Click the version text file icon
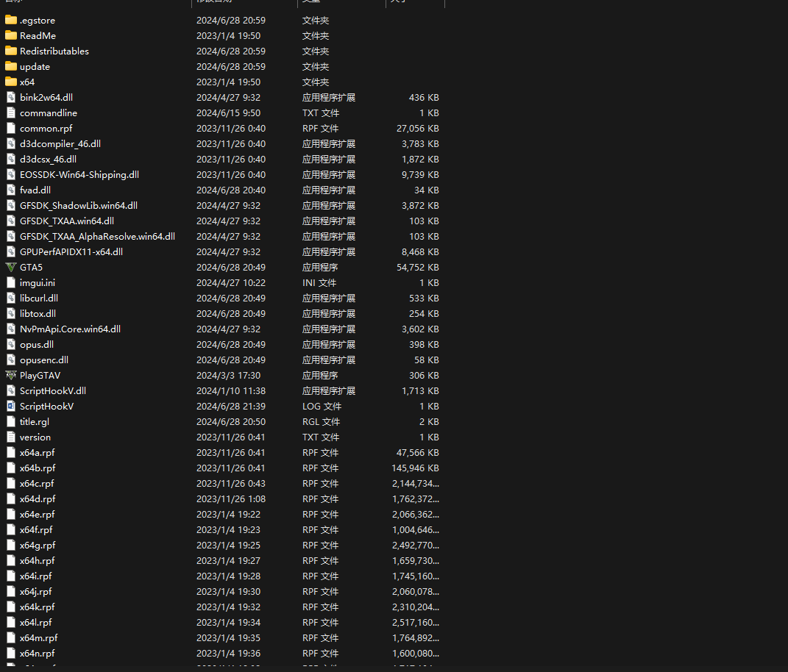 (x=11, y=437)
